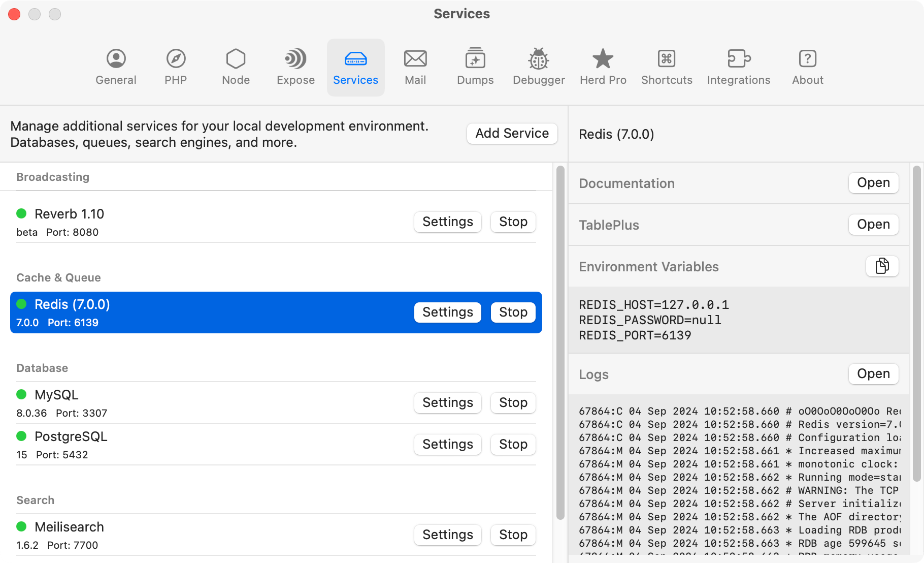Open the Debugger panel
Screen dimensions: 924x563
539,66
